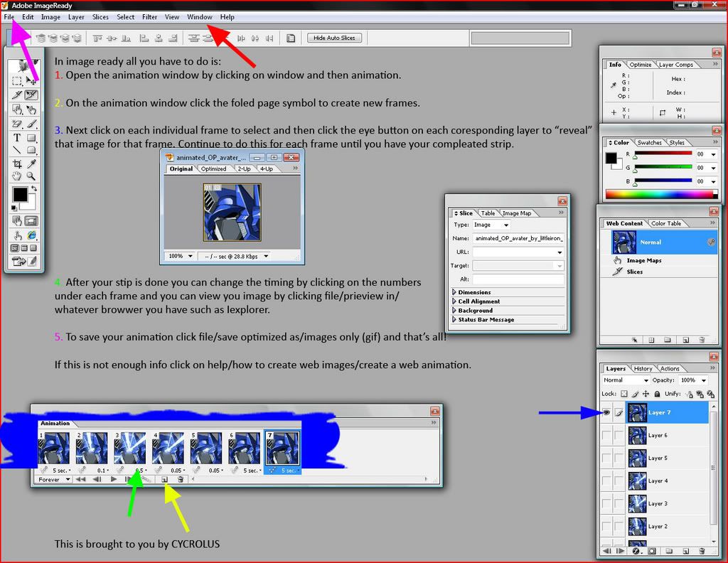Select the Zoom magnifier tool

coord(31,176)
